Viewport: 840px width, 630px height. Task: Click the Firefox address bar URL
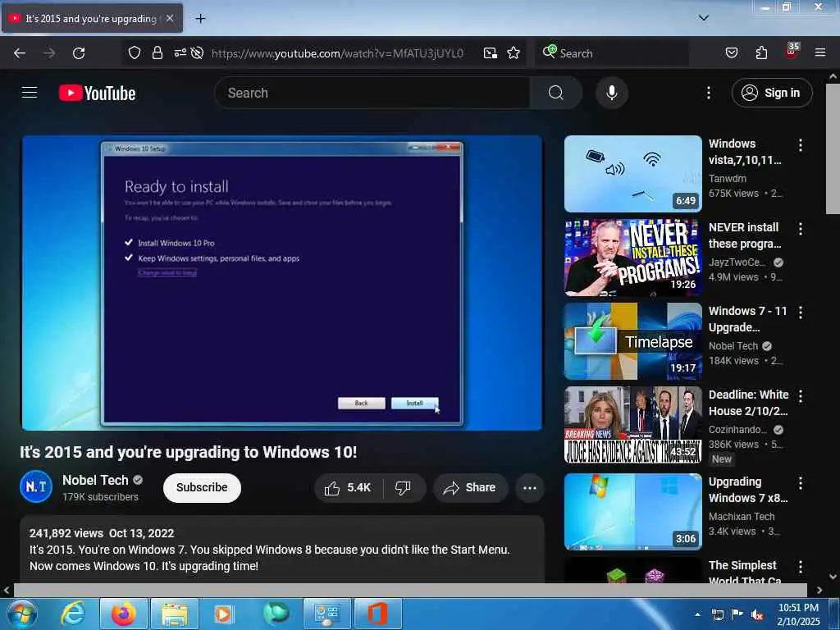tap(337, 53)
